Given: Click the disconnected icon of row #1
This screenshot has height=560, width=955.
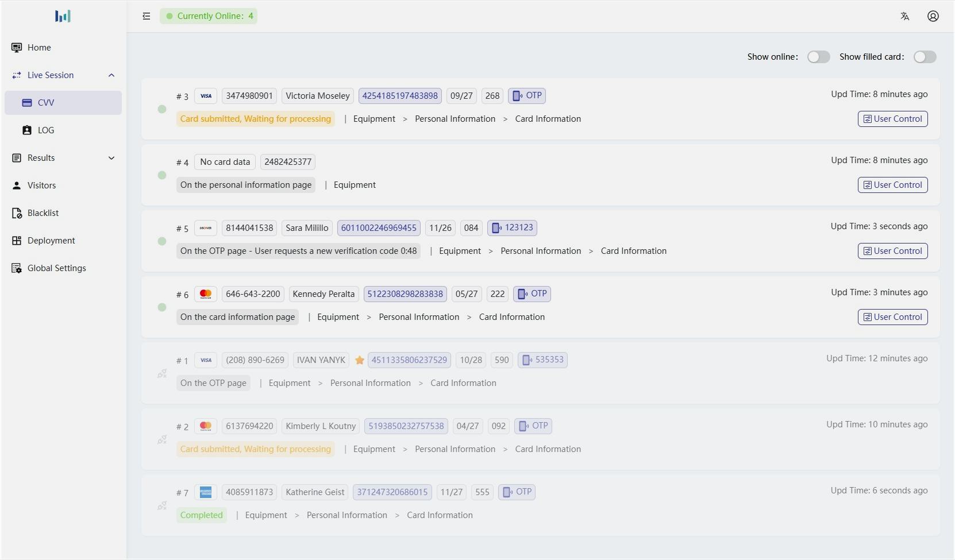Looking at the screenshot, I should click(162, 373).
